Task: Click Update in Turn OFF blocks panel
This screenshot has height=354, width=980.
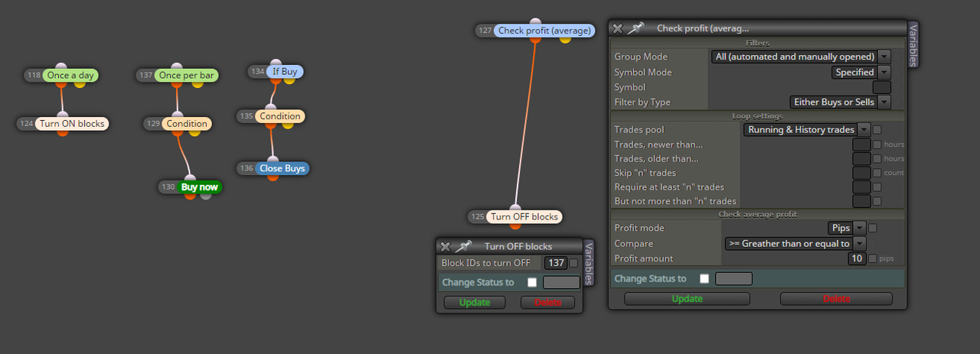Action: (475, 303)
